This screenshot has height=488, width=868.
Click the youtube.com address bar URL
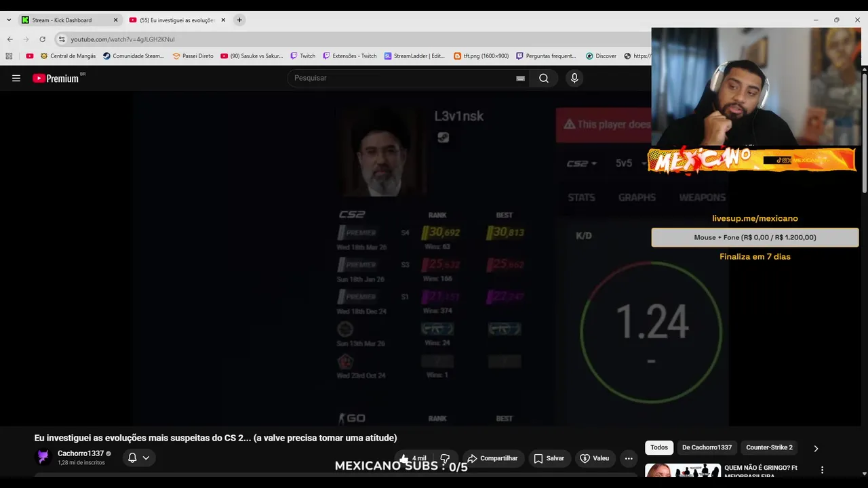pos(123,39)
